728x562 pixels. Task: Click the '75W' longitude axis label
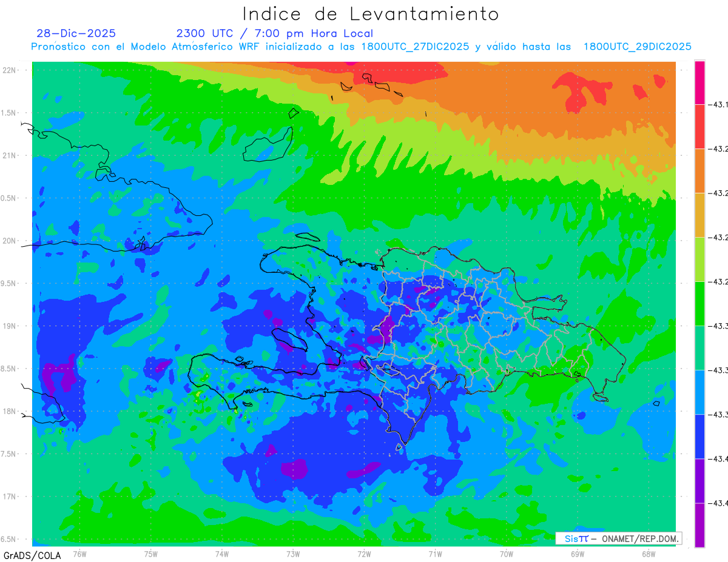pyautogui.click(x=151, y=554)
